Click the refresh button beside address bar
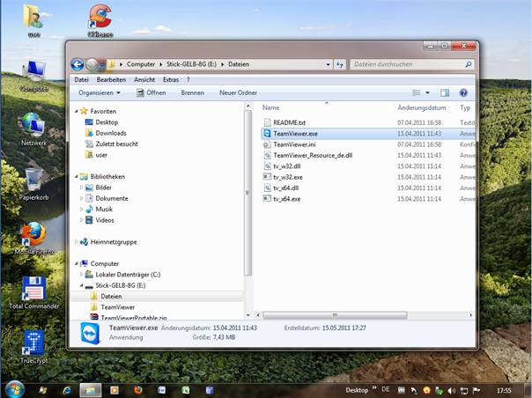This screenshot has height=398, width=532. pos(340,64)
